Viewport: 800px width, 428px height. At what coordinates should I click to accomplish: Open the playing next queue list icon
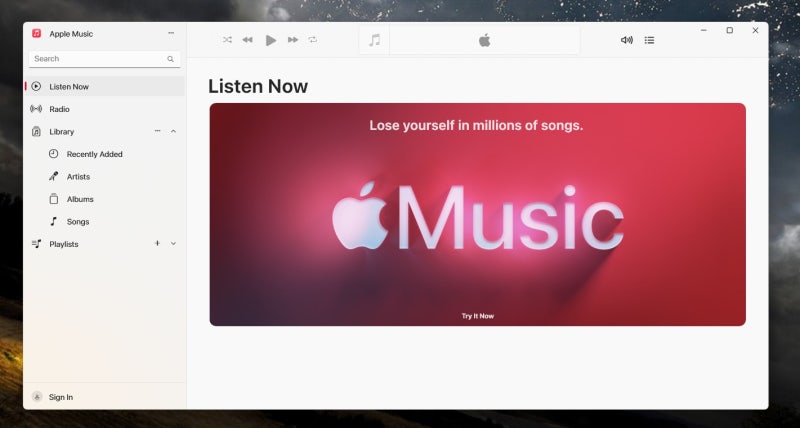[x=649, y=40]
